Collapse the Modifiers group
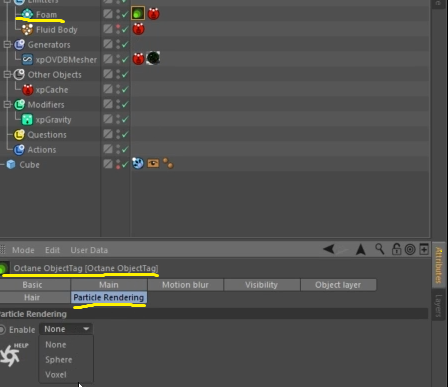Screen dimensions: 448x387 (7, 105)
